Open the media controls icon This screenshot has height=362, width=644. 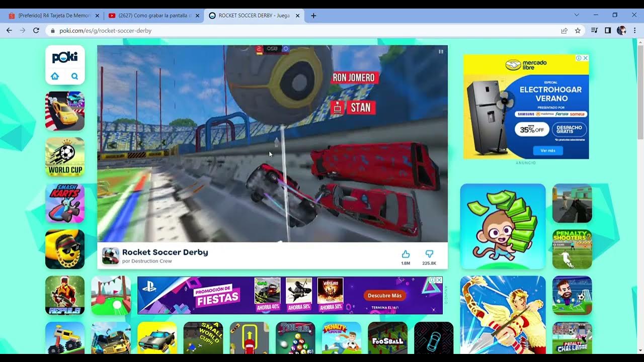point(594,31)
